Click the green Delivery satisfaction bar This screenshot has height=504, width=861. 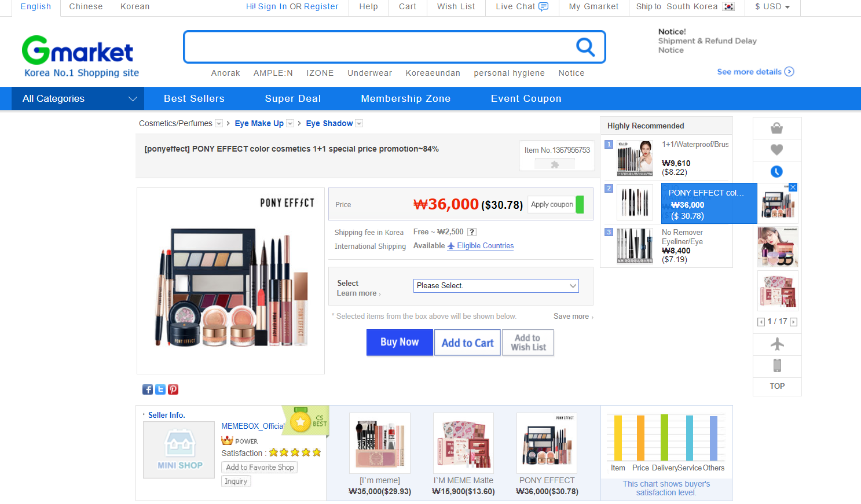664,437
